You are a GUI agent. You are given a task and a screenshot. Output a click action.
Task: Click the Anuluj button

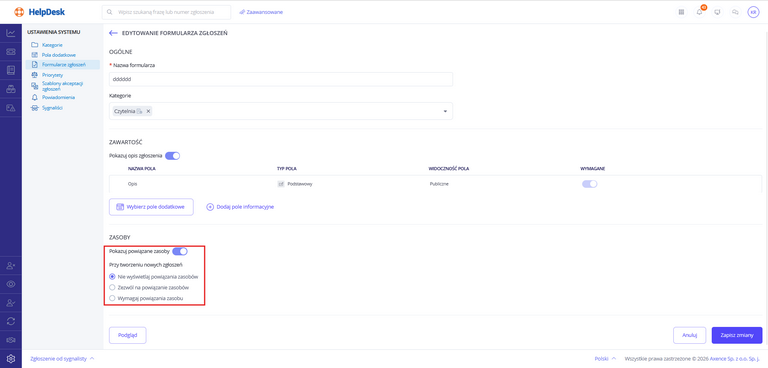tap(689, 335)
